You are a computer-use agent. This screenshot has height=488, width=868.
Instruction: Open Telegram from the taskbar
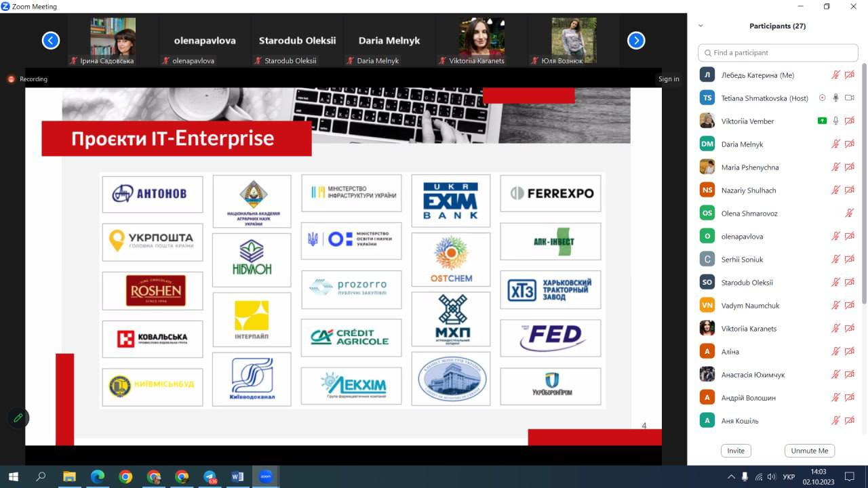point(210,476)
